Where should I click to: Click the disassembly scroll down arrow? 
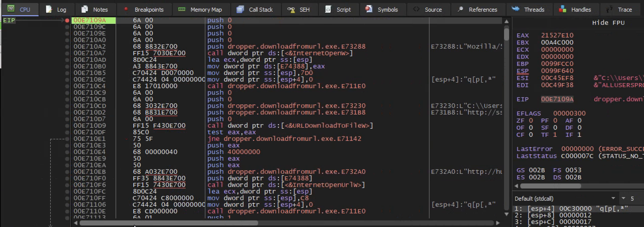(507, 214)
